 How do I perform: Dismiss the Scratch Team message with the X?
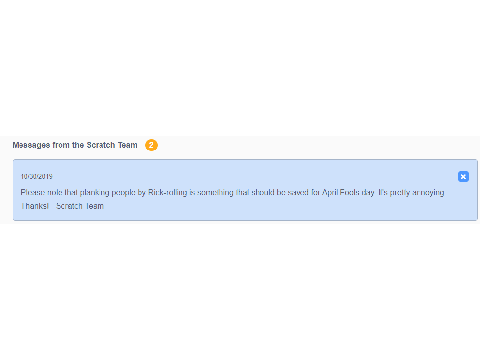pyautogui.click(x=463, y=176)
